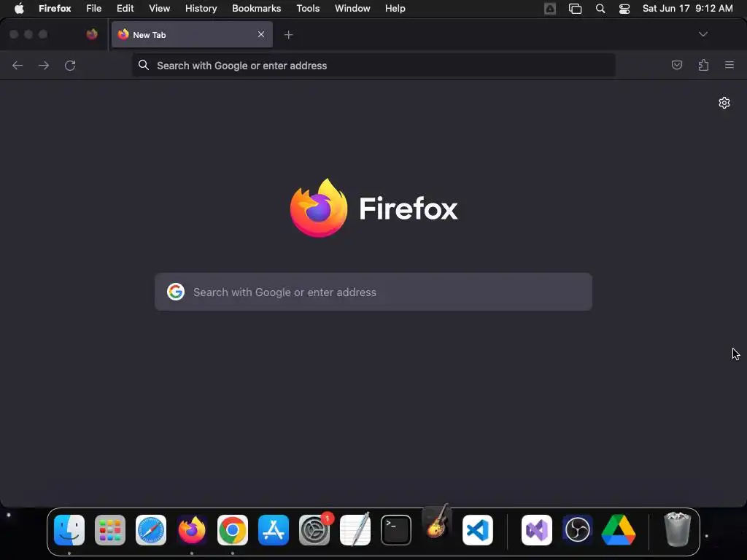Open Launchpad from the dock
The width and height of the screenshot is (747, 560).
[x=110, y=530]
